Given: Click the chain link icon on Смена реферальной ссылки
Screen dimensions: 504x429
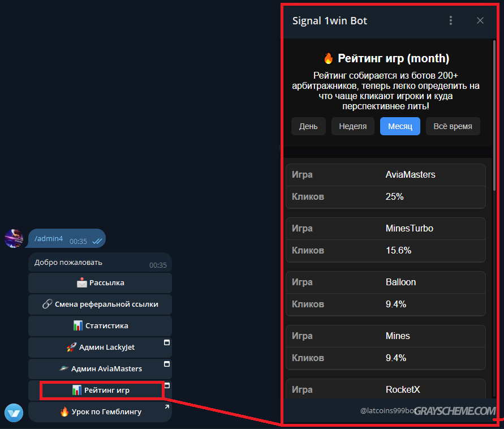Looking at the screenshot, I should (x=48, y=304).
